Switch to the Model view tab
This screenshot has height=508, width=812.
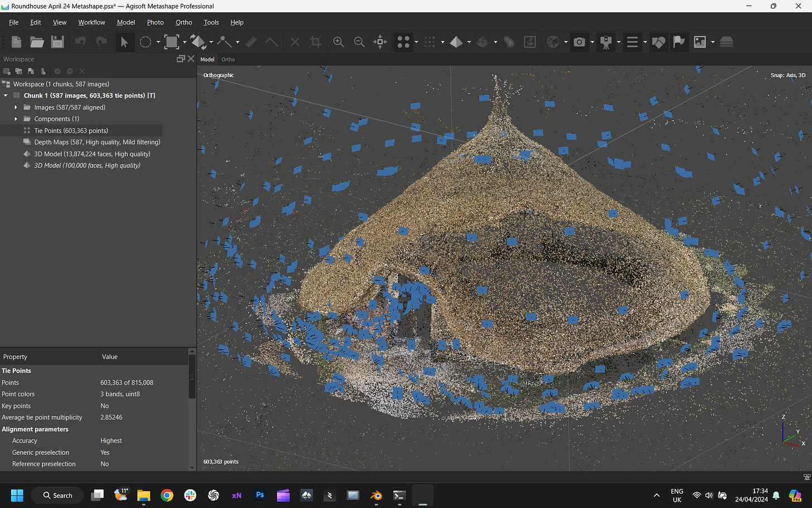pyautogui.click(x=207, y=59)
